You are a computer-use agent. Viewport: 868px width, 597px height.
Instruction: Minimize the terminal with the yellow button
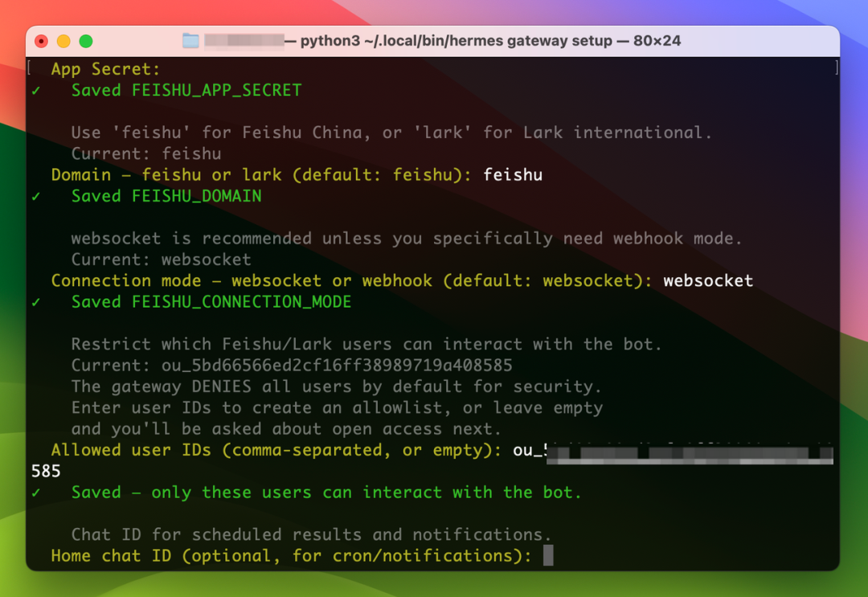(x=63, y=41)
